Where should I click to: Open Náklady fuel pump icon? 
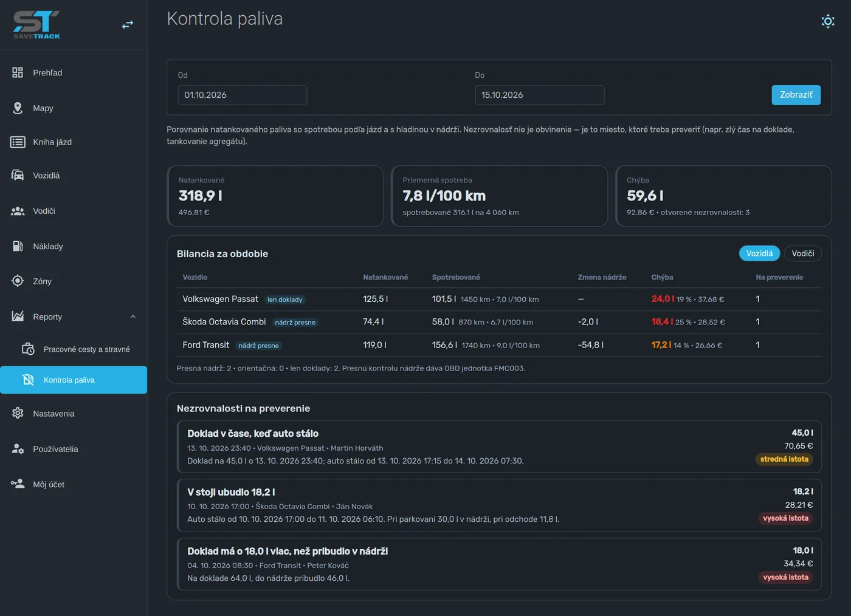pyautogui.click(x=18, y=246)
